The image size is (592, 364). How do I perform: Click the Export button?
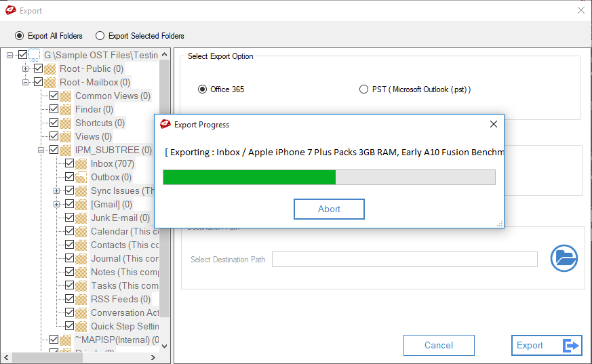547,345
